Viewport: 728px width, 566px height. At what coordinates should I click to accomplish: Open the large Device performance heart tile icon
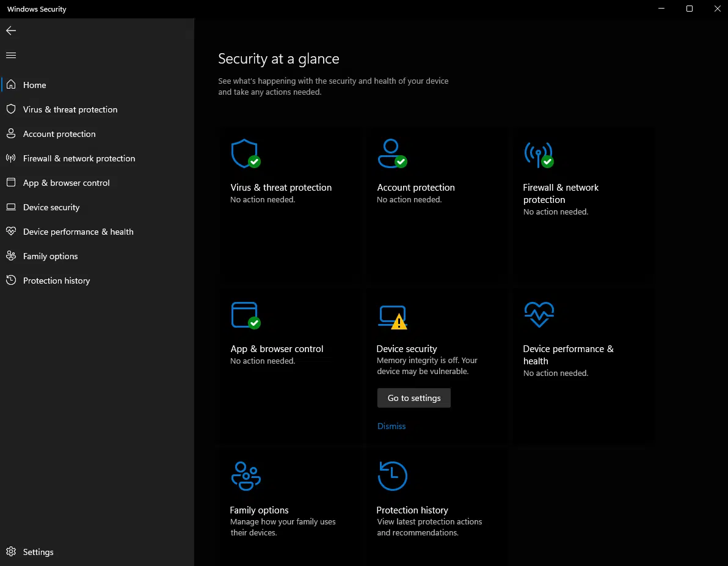pyautogui.click(x=539, y=315)
